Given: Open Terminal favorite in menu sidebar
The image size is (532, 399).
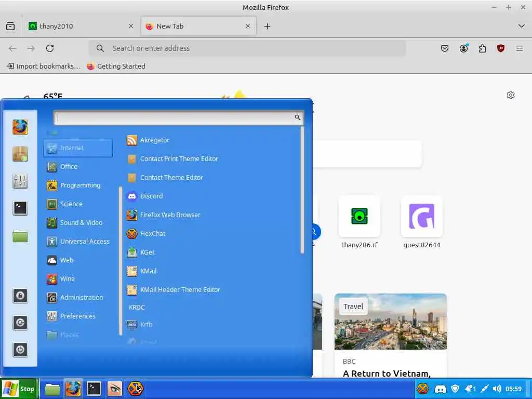Looking at the screenshot, I should 20,208.
